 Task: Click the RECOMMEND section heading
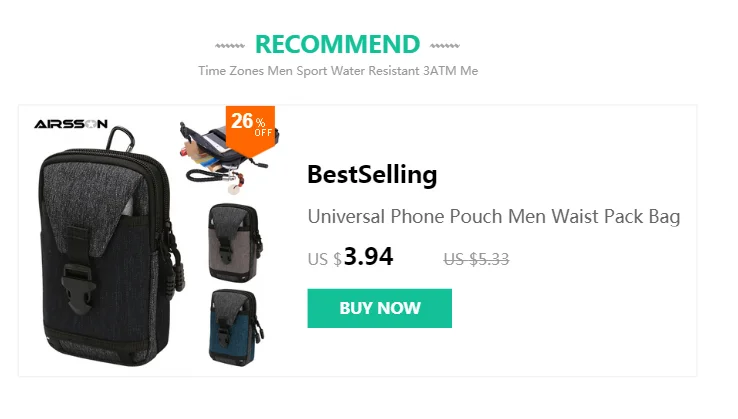[337, 45]
